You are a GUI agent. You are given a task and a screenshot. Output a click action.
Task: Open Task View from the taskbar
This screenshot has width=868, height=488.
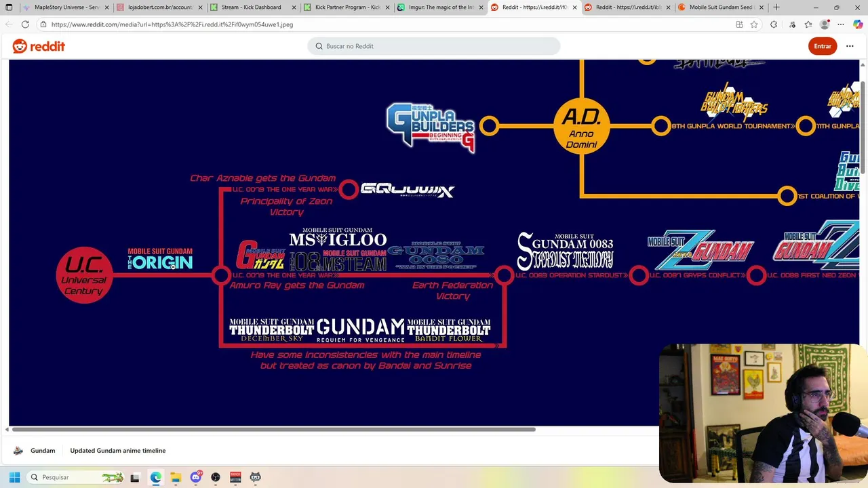pos(135,477)
